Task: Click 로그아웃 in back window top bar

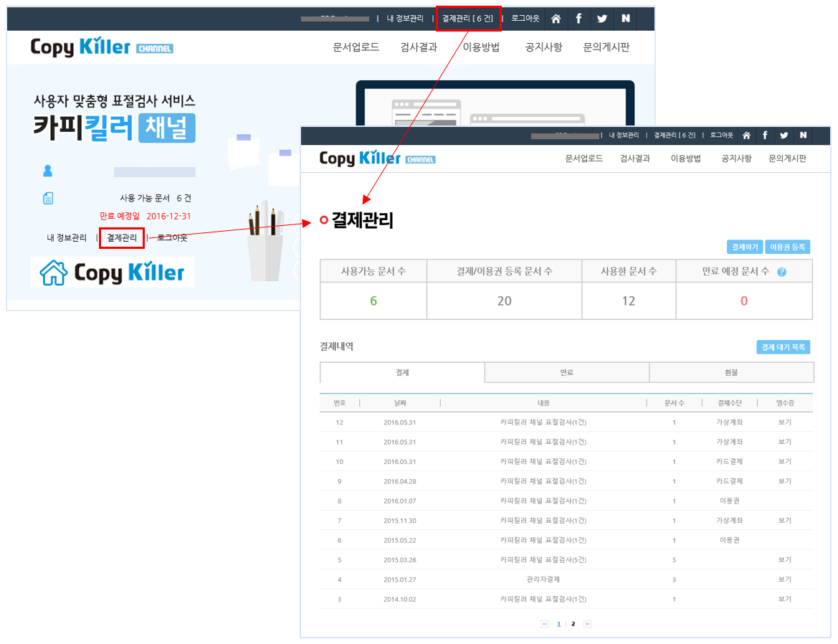Action: [x=525, y=19]
